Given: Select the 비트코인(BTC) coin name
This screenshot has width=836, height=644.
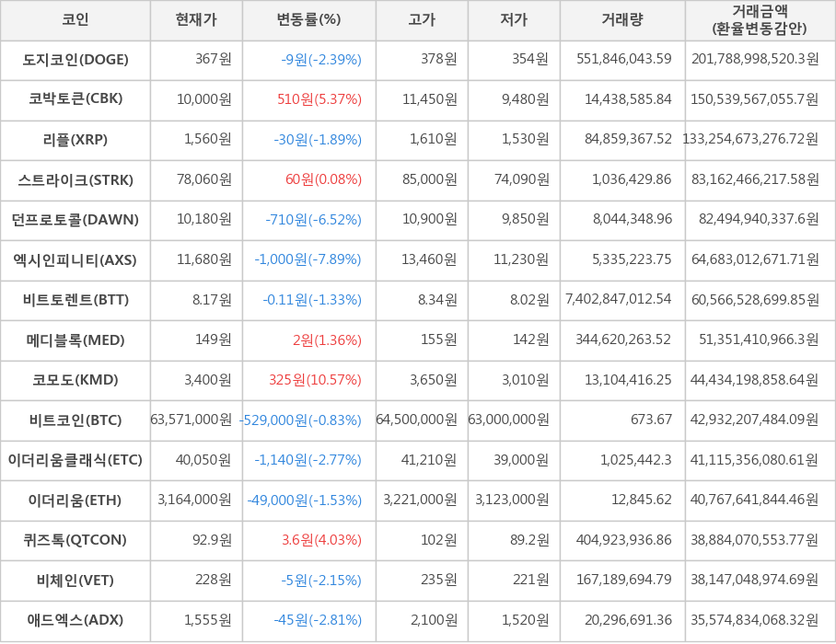Looking at the screenshot, I should coord(75,420).
